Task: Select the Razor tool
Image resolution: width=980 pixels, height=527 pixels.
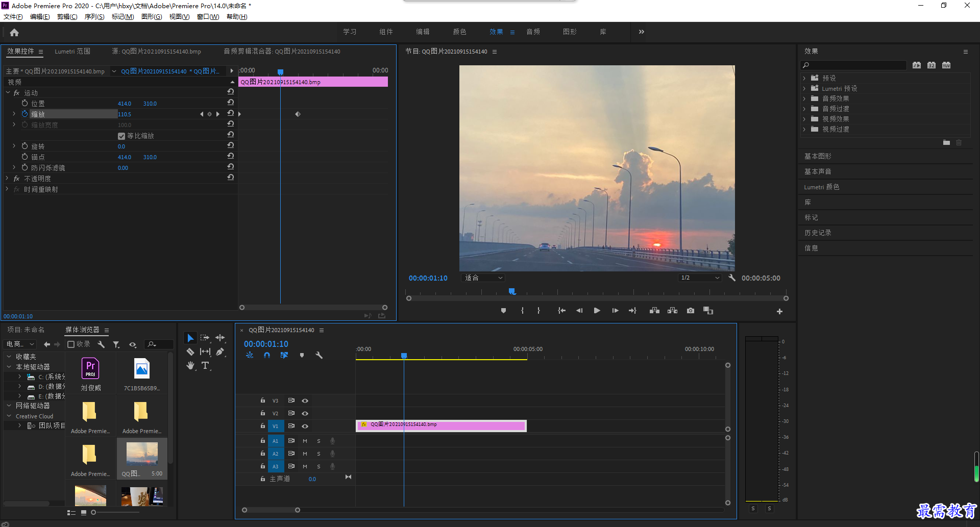Action: point(190,352)
